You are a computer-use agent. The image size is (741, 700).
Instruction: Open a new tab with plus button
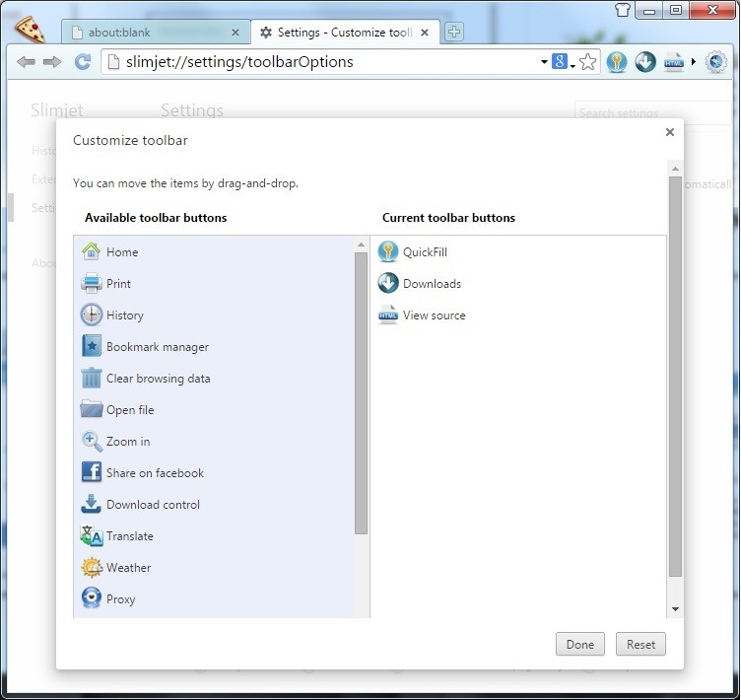pos(453,33)
